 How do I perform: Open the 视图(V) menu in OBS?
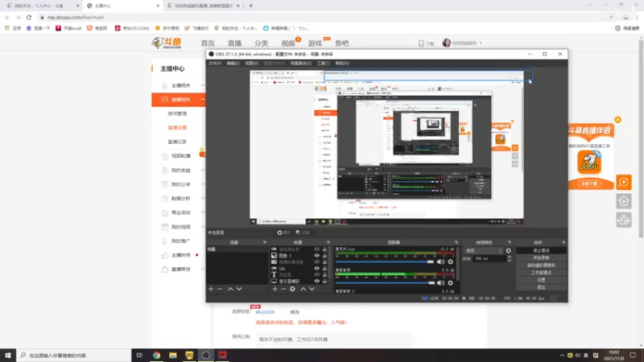251,64
